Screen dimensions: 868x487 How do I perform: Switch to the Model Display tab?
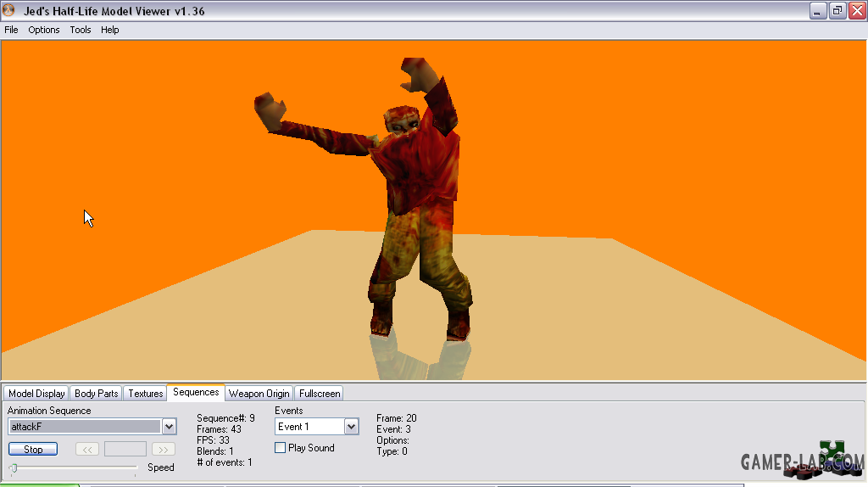[36, 394]
